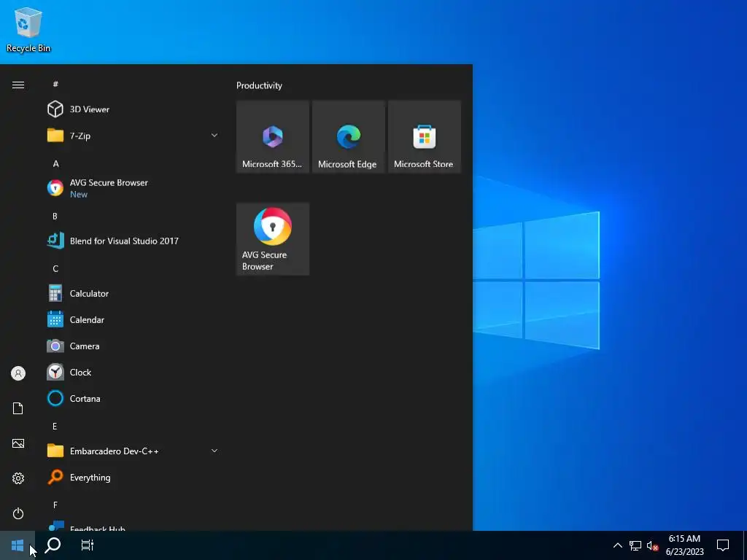Viewport: 747px width, 560px height.
Task: Open the Action Center notifications icon
Action: click(723, 545)
